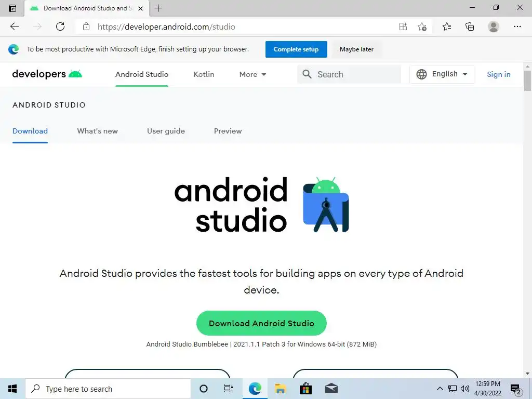Click the Refresh page icon
Image resolution: width=532 pixels, height=399 pixels.
click(60, 26)
